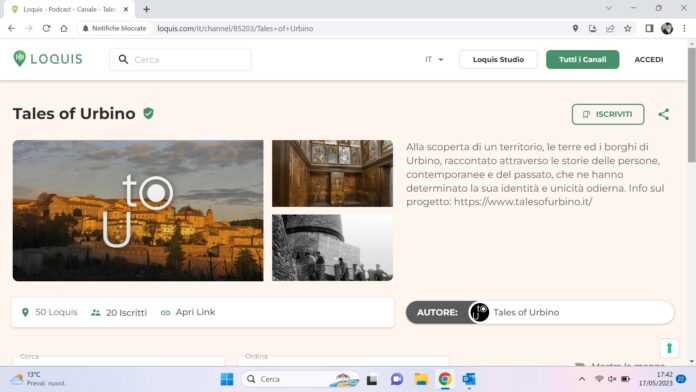Click the volume icon in system tray
The image size is (696, 392).
pos(612,379)
